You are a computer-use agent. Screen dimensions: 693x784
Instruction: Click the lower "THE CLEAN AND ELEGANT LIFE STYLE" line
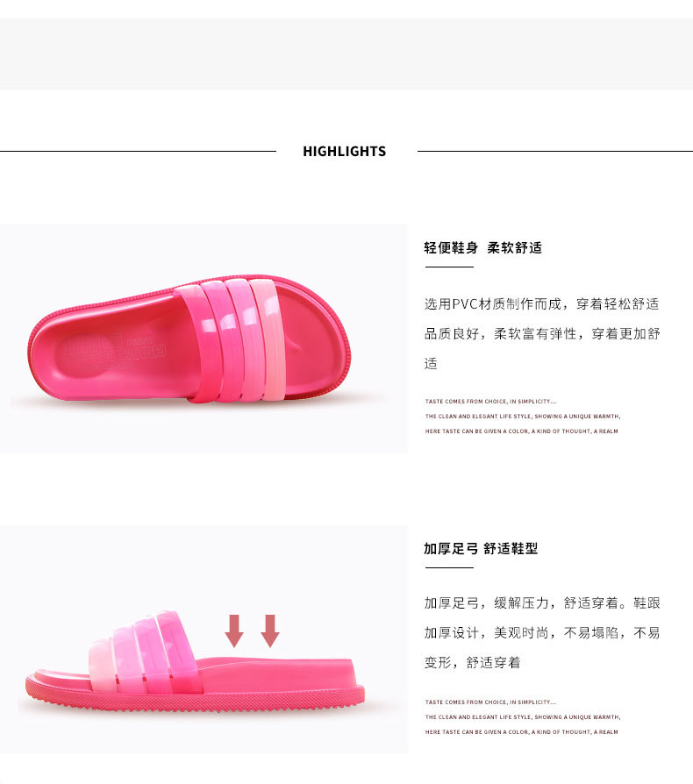(x=523, y=717)
